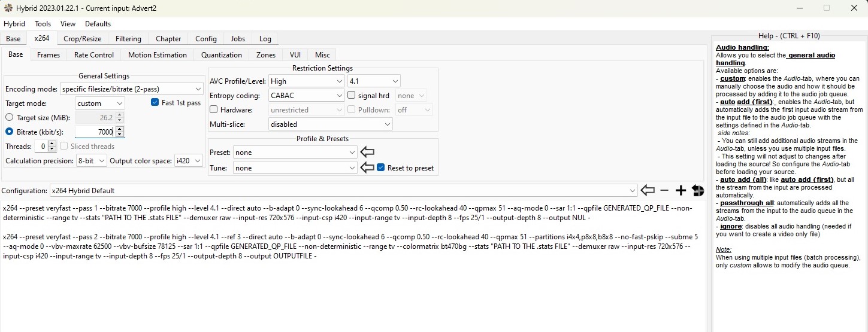Open the level 4.1 dropdown
868x332 pixels.
coord(374,81)
